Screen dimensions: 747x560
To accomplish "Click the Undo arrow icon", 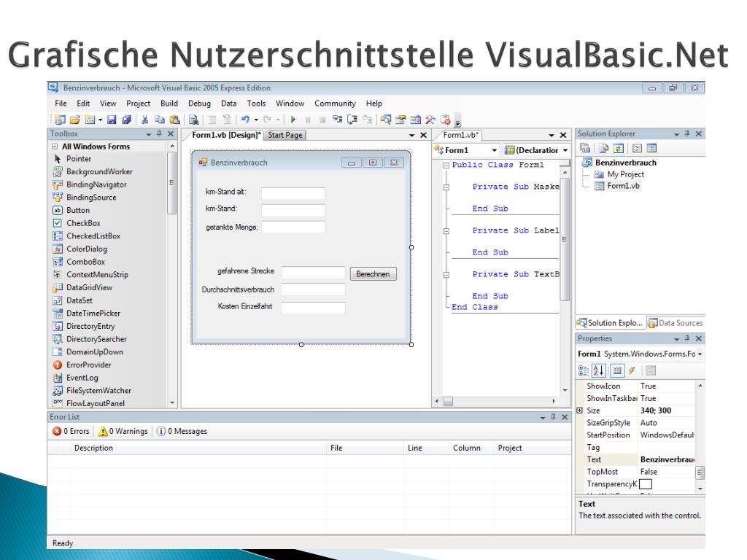I will [245, 120].
